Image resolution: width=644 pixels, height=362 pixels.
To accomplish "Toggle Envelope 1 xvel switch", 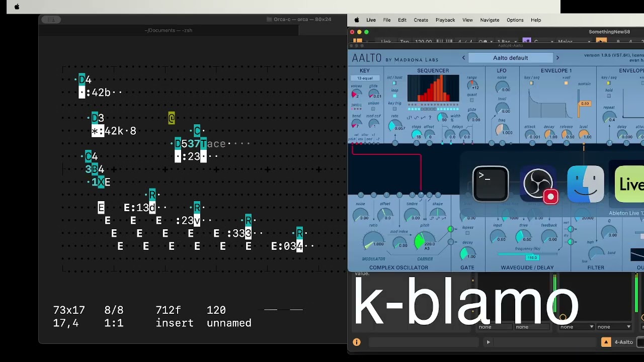I will [x=566, y=83].
